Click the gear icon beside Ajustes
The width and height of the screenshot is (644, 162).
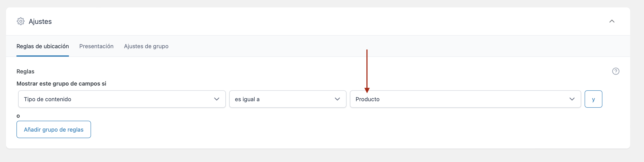21,21
